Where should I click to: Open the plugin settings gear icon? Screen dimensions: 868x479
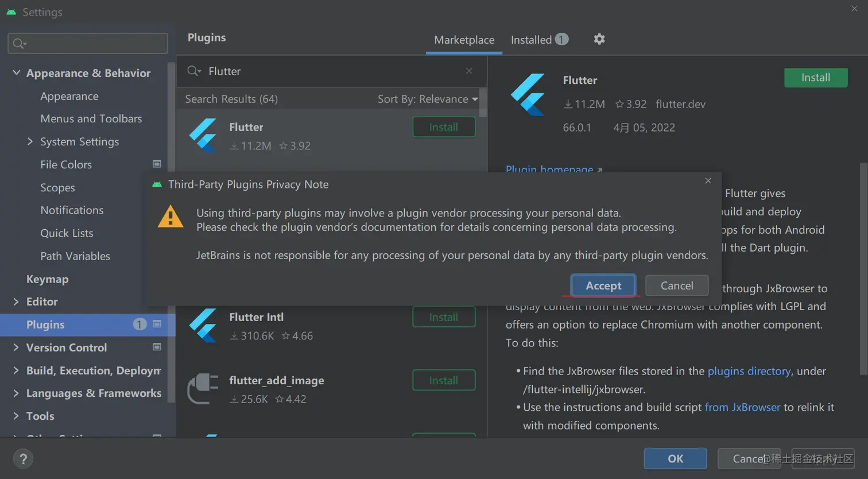(x=599, y=39)
